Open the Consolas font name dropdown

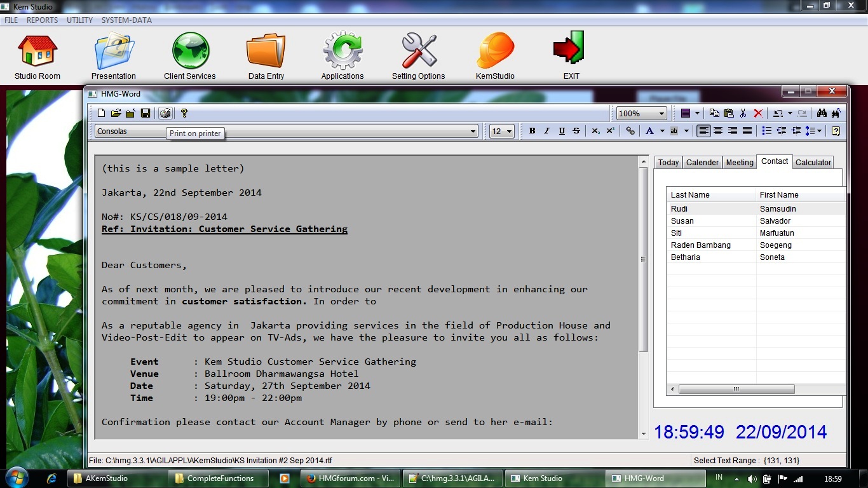(473, 132)
